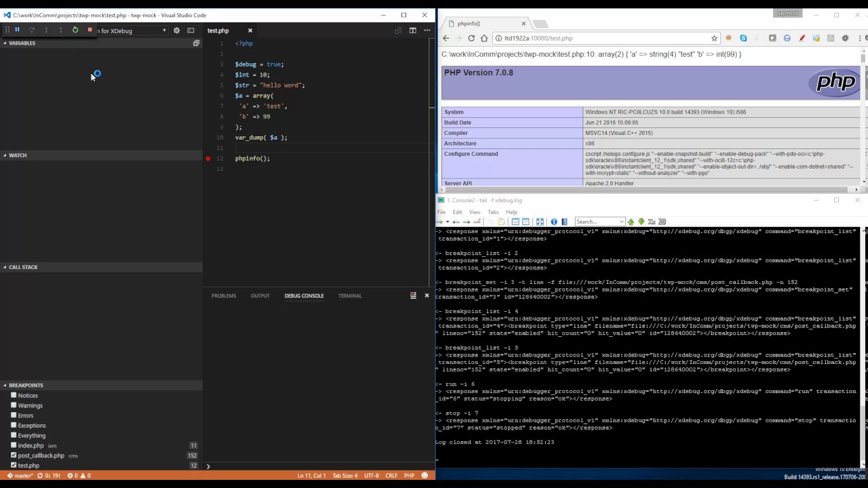Open Chrome three-dot menu
Viewport: 868px width, 488px height.
pos(859,39)
